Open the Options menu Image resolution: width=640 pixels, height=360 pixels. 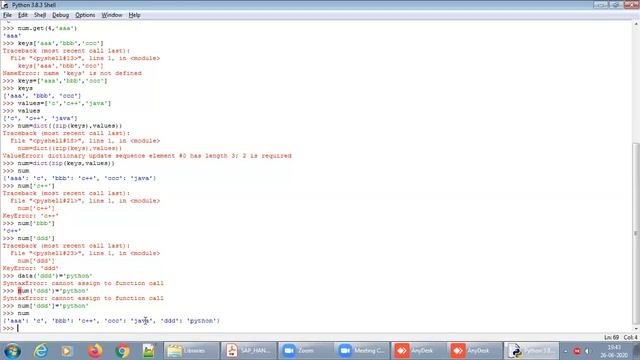(85, 15)
